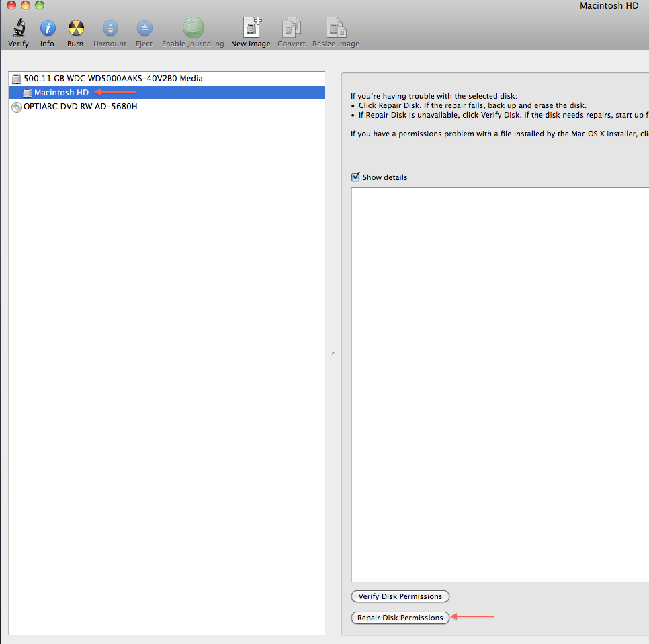Image resolution: width=649 pixels, height=644 pixels.
Task: Click the Resize Image toolbar label
Action: pyautogui.click(x=336, y=44)
